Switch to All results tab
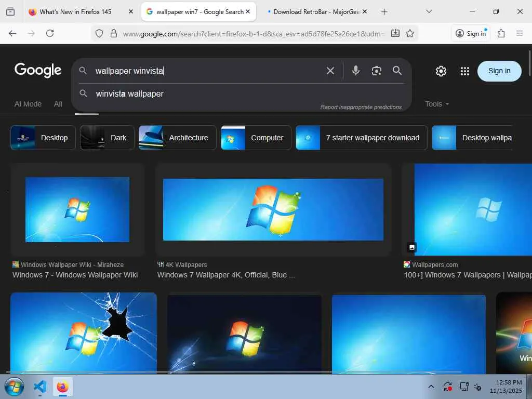Image resolution: width=532 pixels, height=399 pixels. pos(58,104)
